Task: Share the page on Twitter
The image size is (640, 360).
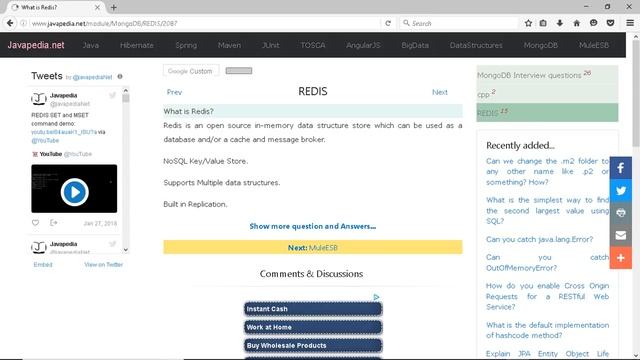Action: click(621, 190)
